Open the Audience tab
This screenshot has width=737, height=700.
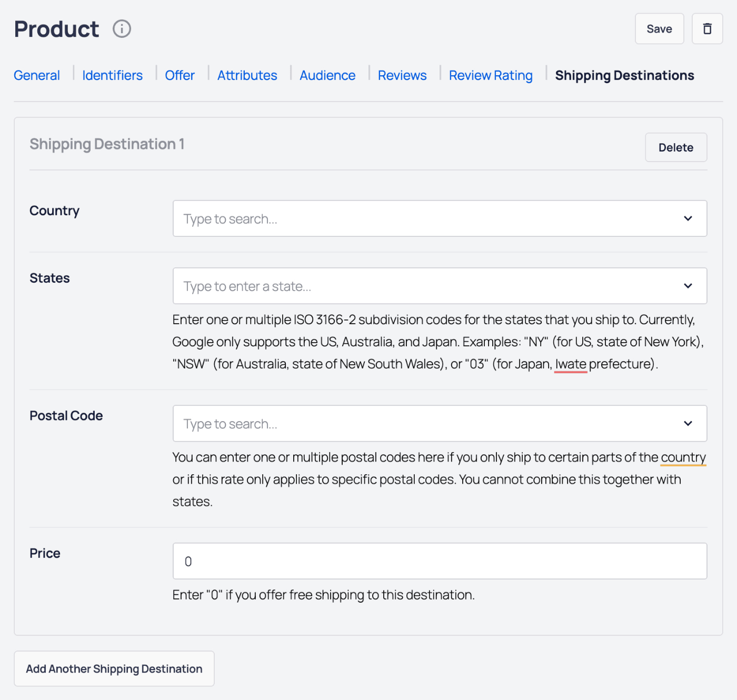pyautogui.click(x=327, y=75)
